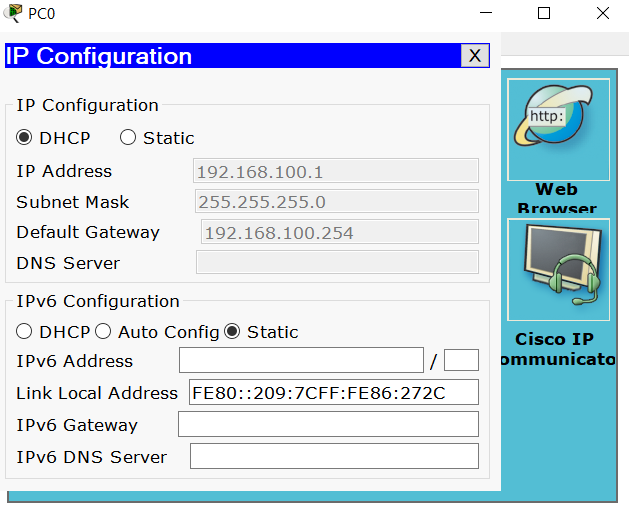The height and width of the screenshot is (510, 629).
Task: Click the Subnet Mask field 255.255.255.0
Action: click(x=337, y=201)
